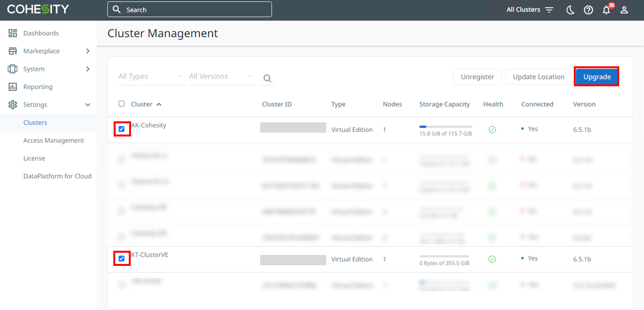Open the All Clusters selector
The height and width of the screenshot is (310, 644).
[530, 10]
